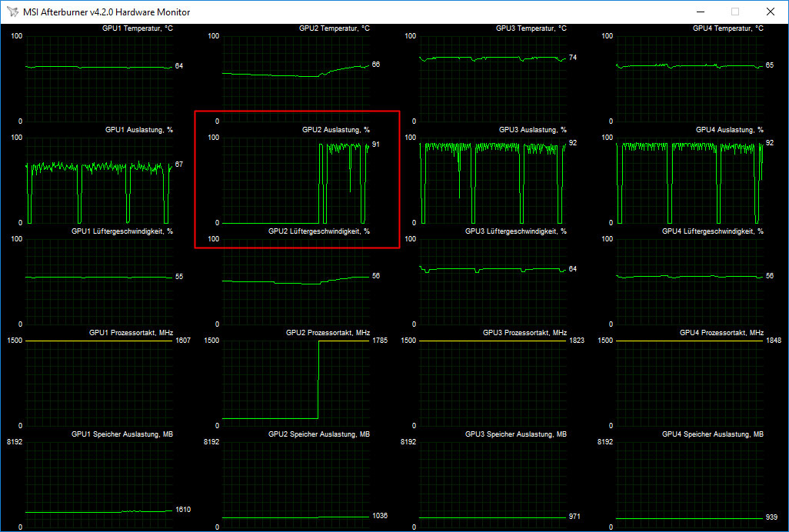Select 'GPU1 Prozessortakt, MHz' label

(x=131, y=333)
